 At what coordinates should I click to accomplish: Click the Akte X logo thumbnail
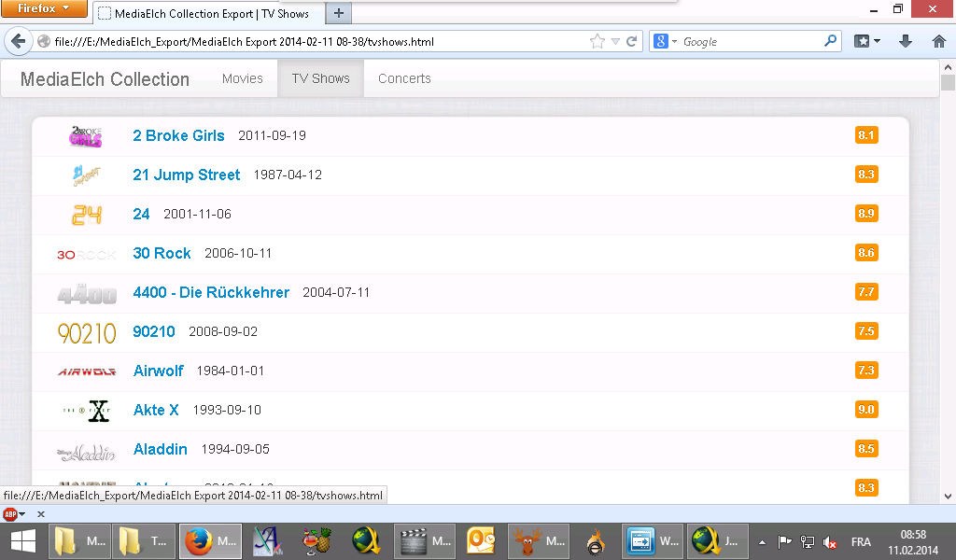tap(87, 410)
